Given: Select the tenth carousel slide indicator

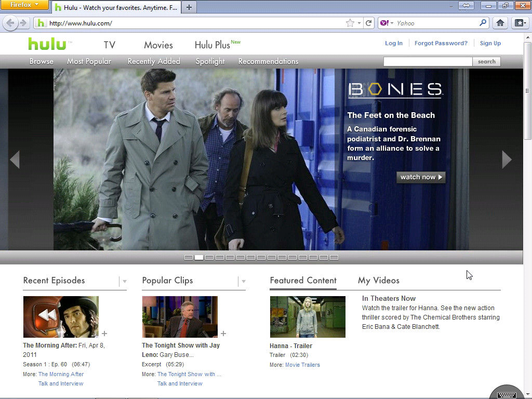Looking at the screenshot, I should click(282, 258).
